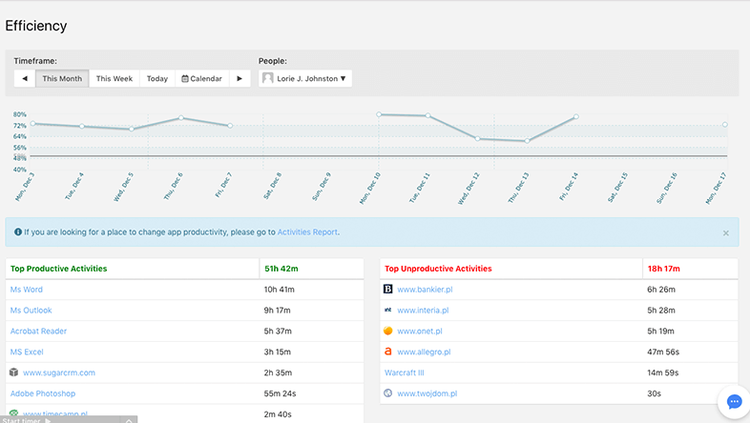The width and height of the screenshot is (750, 423).
Task: Open the Warcraft III activity link
Action: pos(404,372)
